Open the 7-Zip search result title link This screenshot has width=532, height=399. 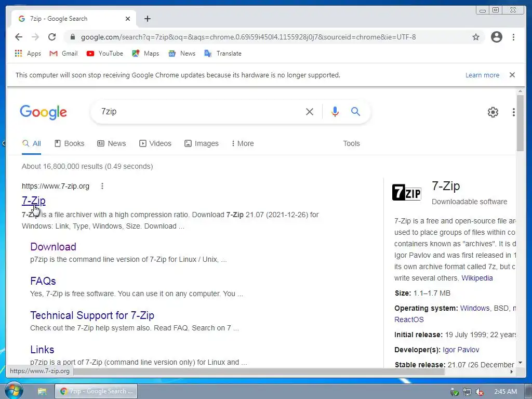pos(34,201)
